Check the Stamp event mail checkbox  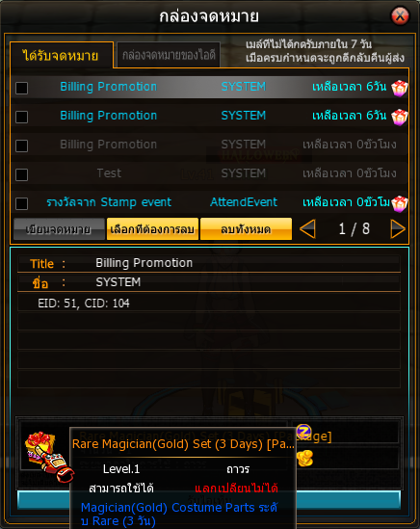(21, 203)
